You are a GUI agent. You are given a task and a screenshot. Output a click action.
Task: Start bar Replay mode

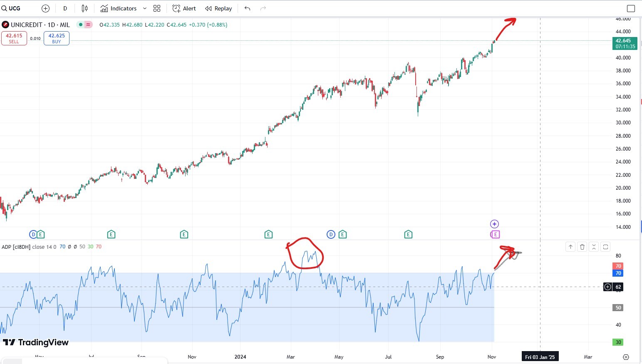point(218,8)
